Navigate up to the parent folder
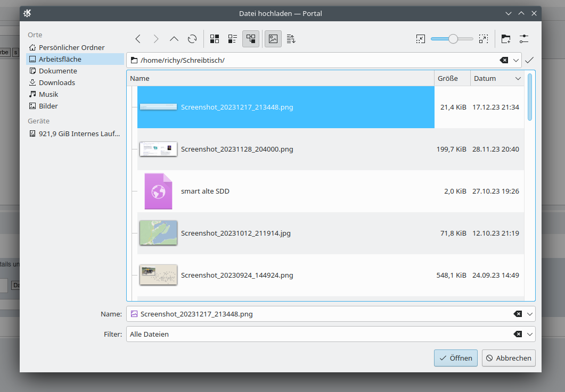Image resolution: width=565 pixels, height=392 pixels. (174, 39)
